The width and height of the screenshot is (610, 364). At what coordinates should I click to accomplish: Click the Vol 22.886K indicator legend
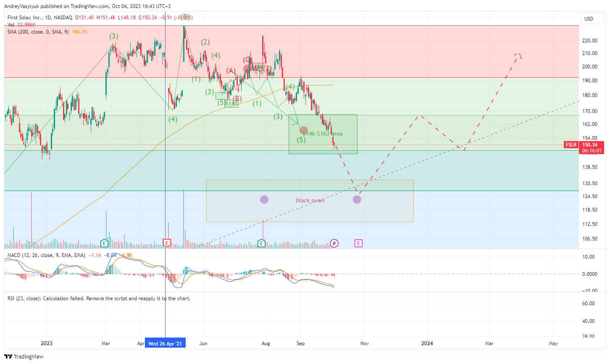point(21,25)
